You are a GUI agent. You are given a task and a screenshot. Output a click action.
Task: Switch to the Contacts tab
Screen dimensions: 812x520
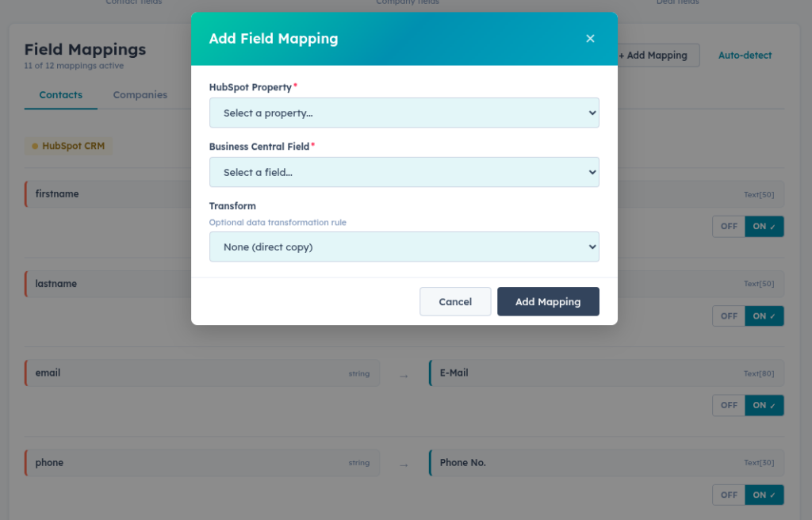tap(60, 95)
